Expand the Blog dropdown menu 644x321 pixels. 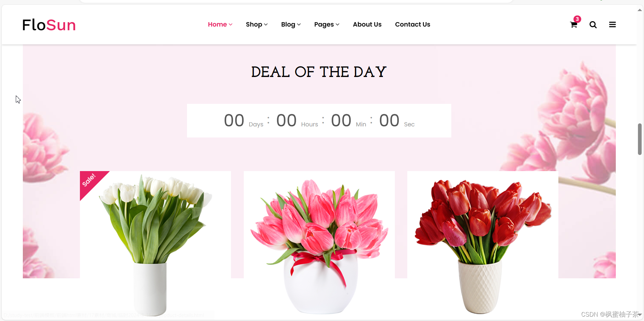pyautogui.click(x=291, y=25)
